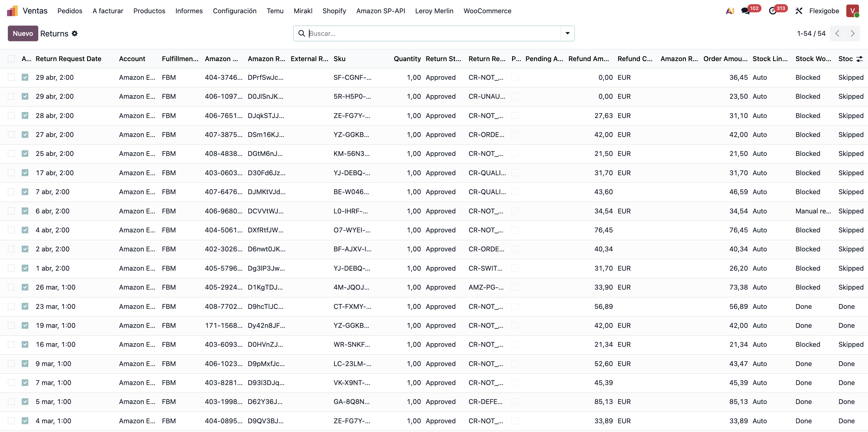
Task: Sort by Quantity column header
Action: pyautogui.click(x=407, y=58)
